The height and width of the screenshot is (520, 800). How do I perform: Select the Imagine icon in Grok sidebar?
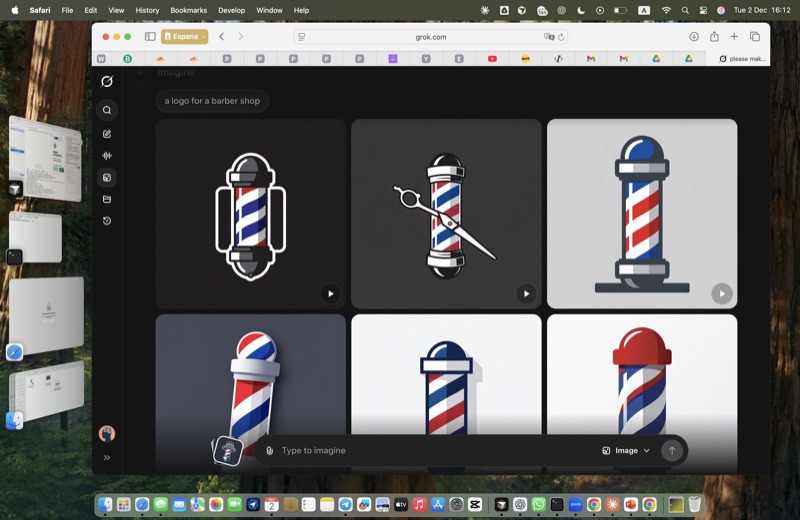(107, 178)
